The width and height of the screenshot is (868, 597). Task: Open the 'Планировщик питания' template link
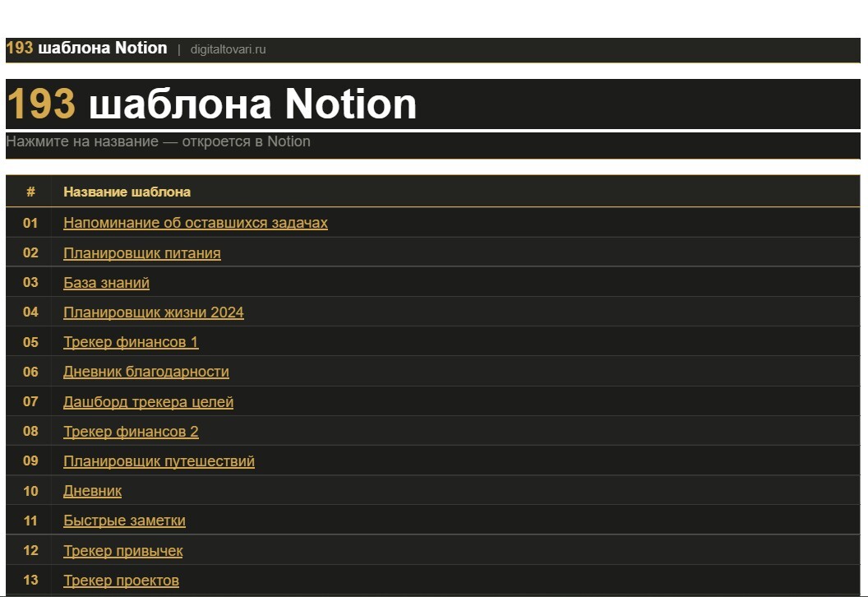[x=141, y=253]
